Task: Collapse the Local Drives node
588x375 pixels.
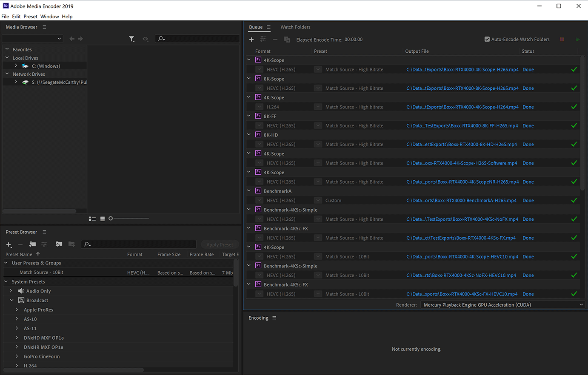Action: (7, 58)
